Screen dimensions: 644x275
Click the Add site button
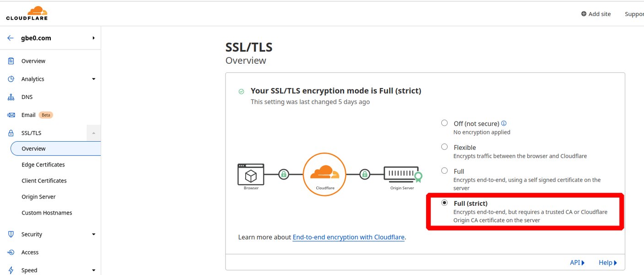click(596, 14)
